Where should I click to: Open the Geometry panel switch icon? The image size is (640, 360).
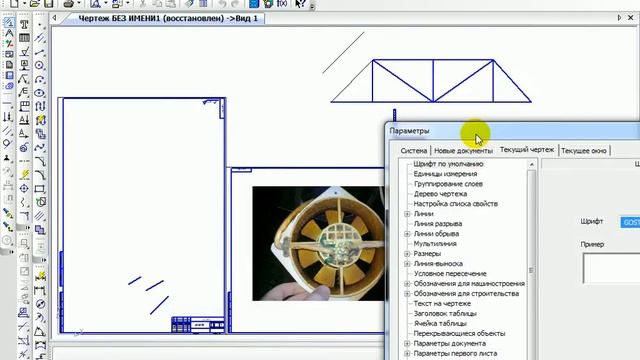[9, 22]
